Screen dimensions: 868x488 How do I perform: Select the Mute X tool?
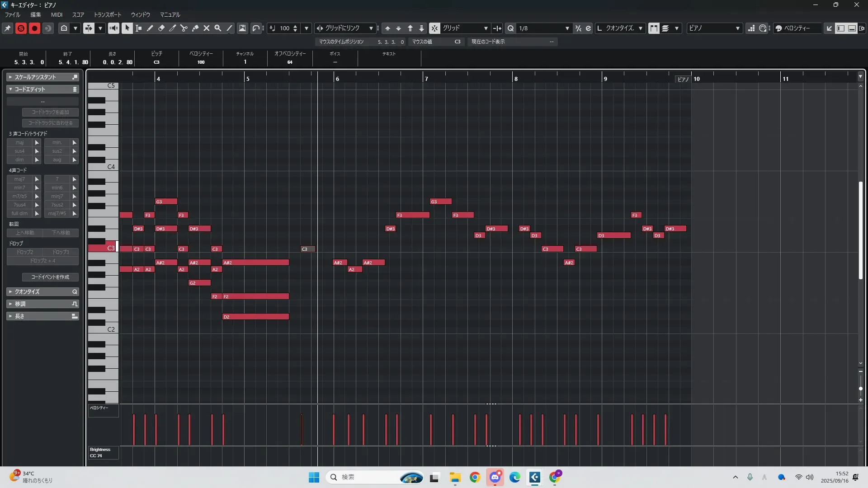[x=207, y=28]
